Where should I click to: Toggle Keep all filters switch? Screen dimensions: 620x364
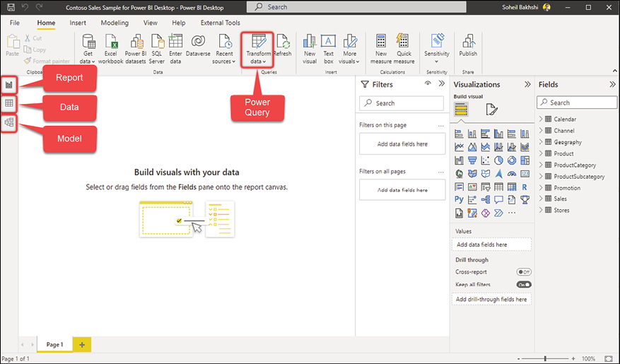(x=524, y=285)
